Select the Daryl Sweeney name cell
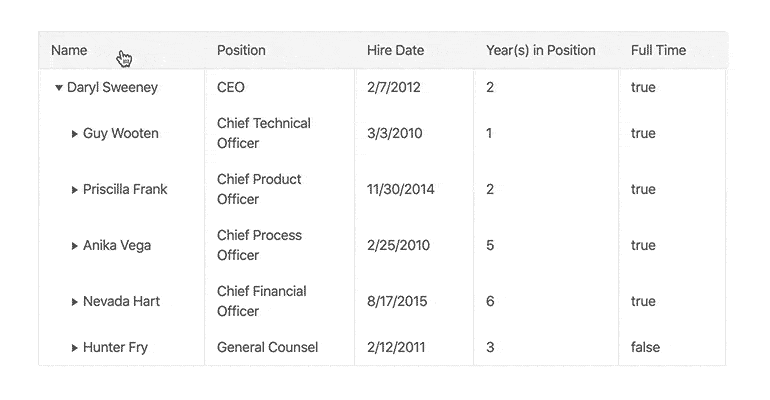 pos(122,87)
